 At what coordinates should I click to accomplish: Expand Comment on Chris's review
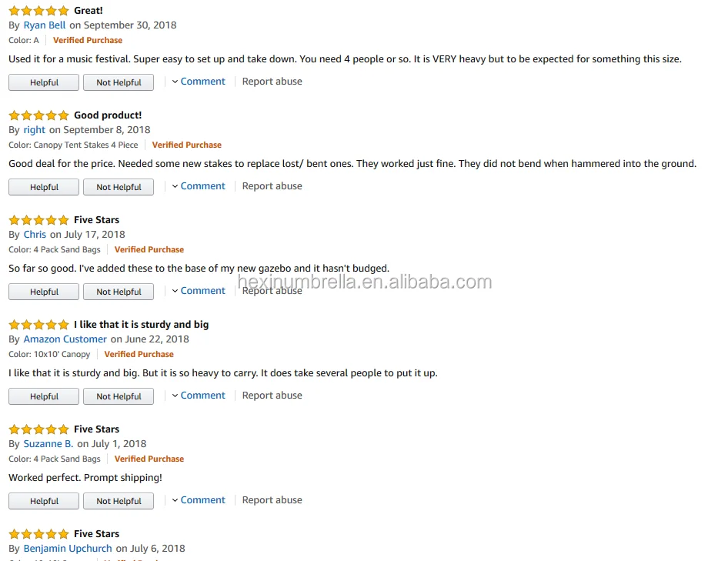tap(202, 291)
